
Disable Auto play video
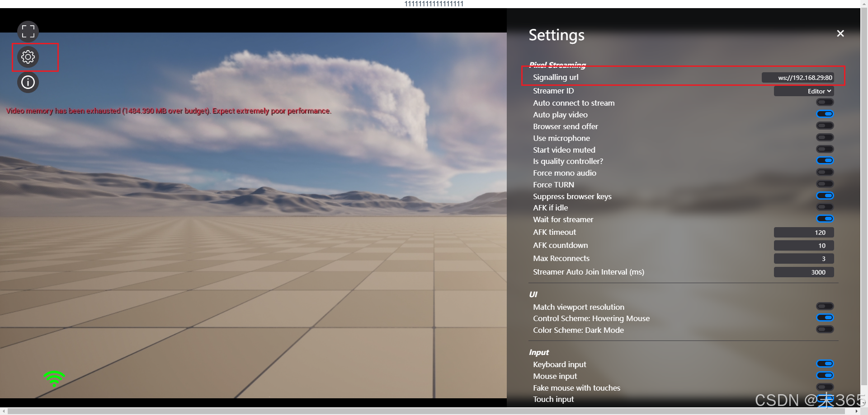[825, 114]
